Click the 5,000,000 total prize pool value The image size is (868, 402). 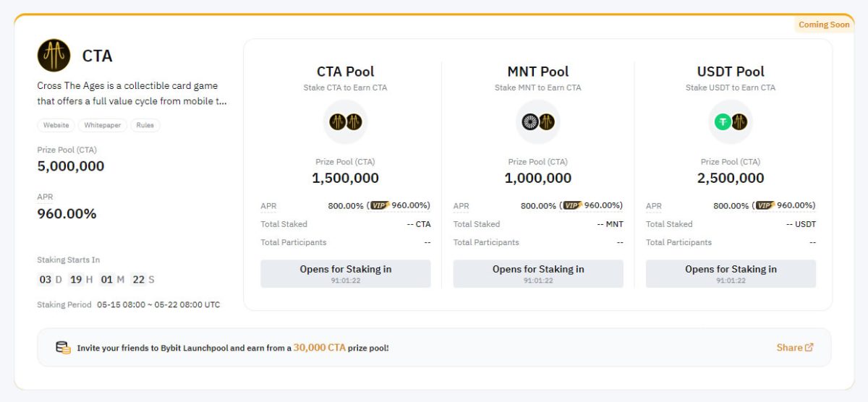point(71,166)
